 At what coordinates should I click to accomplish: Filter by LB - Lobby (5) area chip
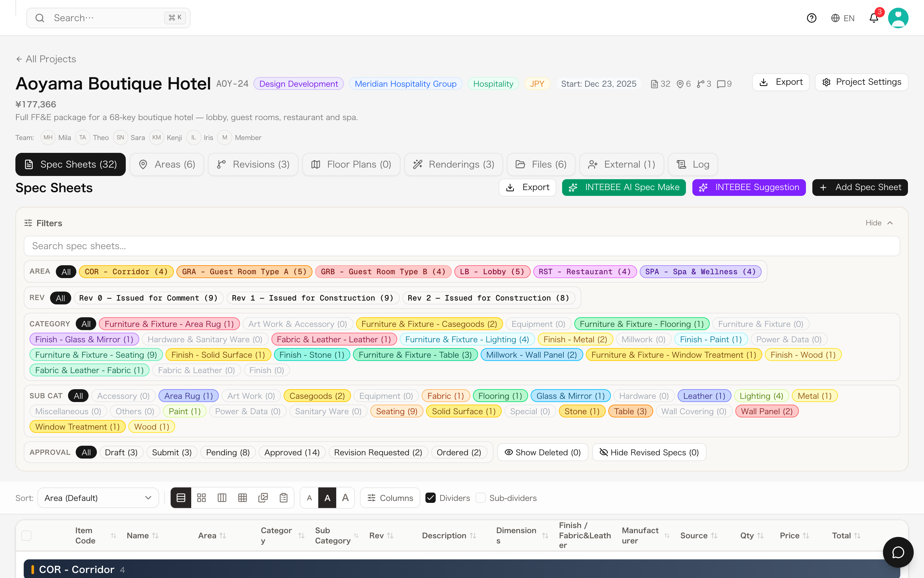click(492, 272)
